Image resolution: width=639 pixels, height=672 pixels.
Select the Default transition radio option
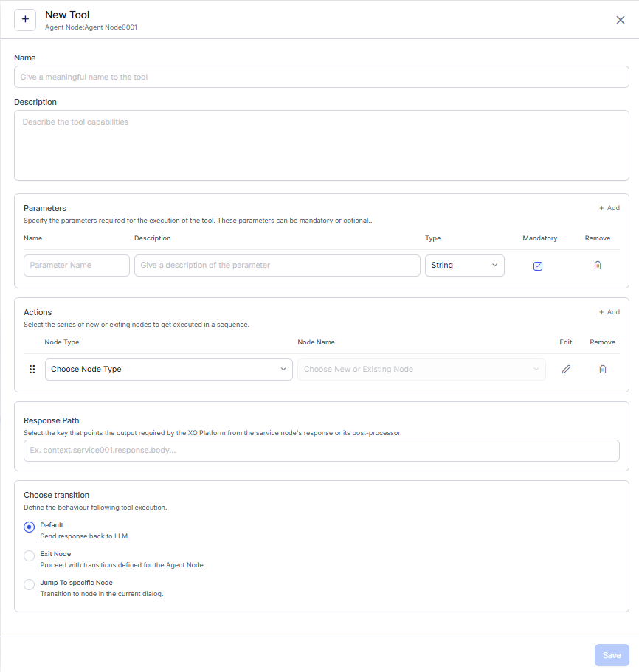click(x=30, y=527)
